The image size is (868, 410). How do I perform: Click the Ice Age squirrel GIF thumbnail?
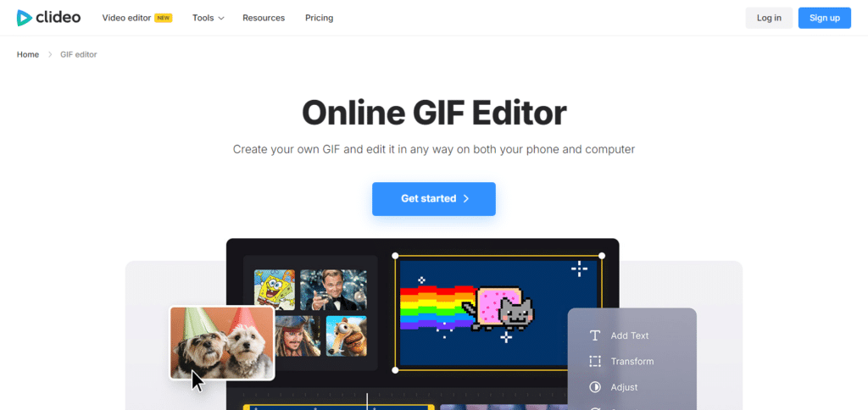[346, 335]
